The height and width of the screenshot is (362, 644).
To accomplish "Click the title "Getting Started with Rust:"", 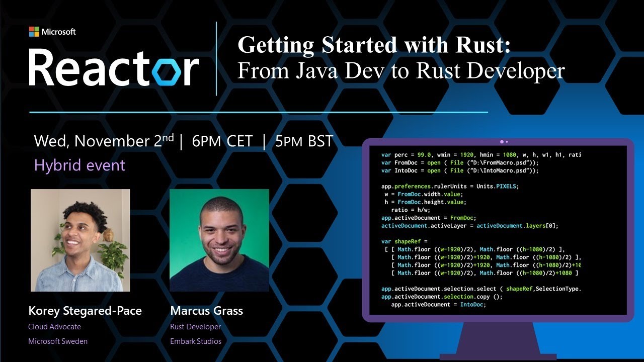I will (374, 45).
